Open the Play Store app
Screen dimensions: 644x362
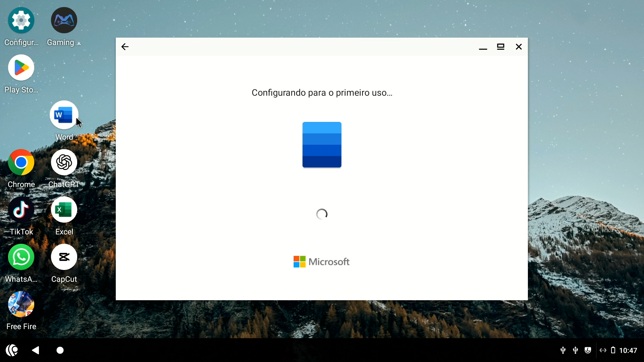click(21, 68)
